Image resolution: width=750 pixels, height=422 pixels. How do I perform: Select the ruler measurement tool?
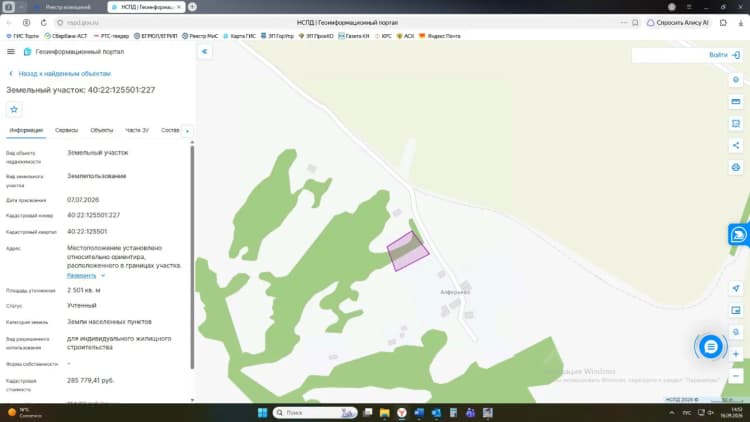tap(736, 102)
